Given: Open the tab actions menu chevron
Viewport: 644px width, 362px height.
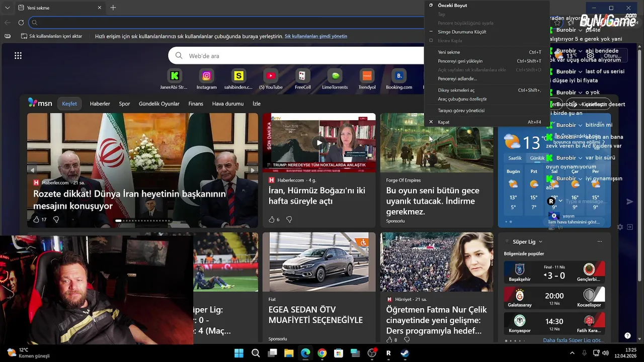Looking at the screenshot, I should coord(7,8).
